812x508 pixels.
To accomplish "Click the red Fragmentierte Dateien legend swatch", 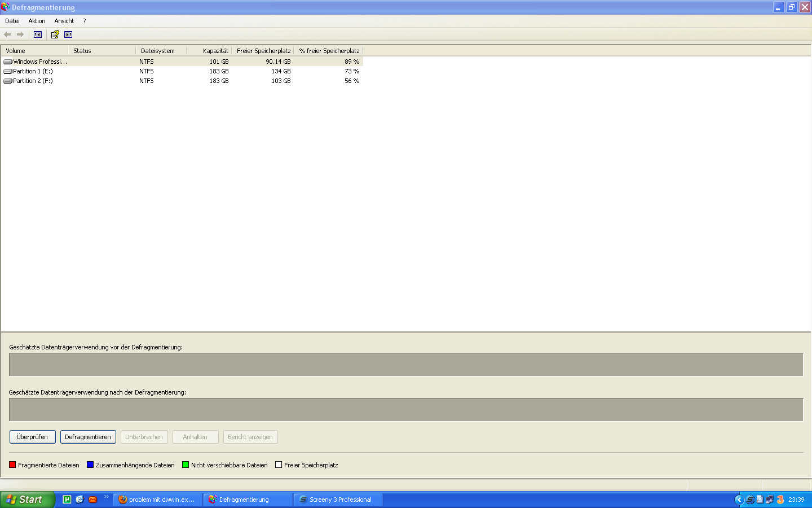I will pos(12,465).
